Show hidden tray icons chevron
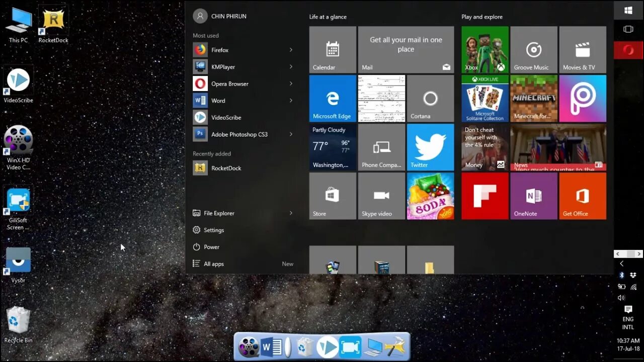The width and height of the screenshot is (644, 362). point(621,263)
